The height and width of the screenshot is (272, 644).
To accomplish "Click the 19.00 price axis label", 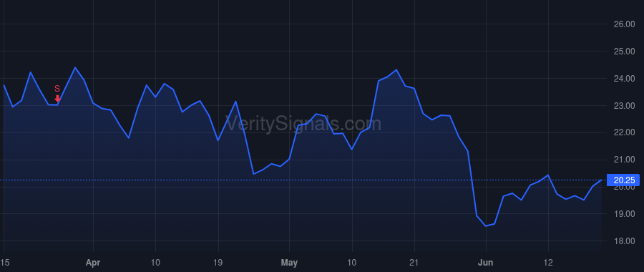I will 624,213.
